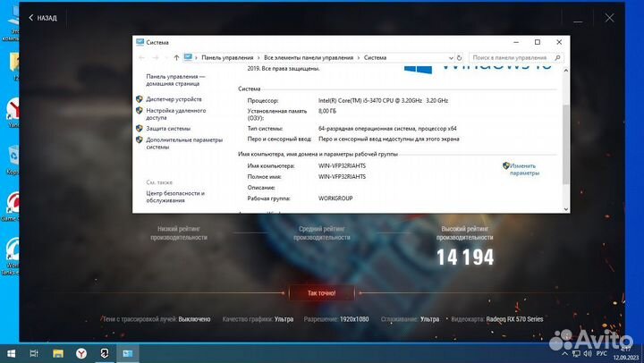Open Центр безопасности и обслуживания link

(175, 197)
